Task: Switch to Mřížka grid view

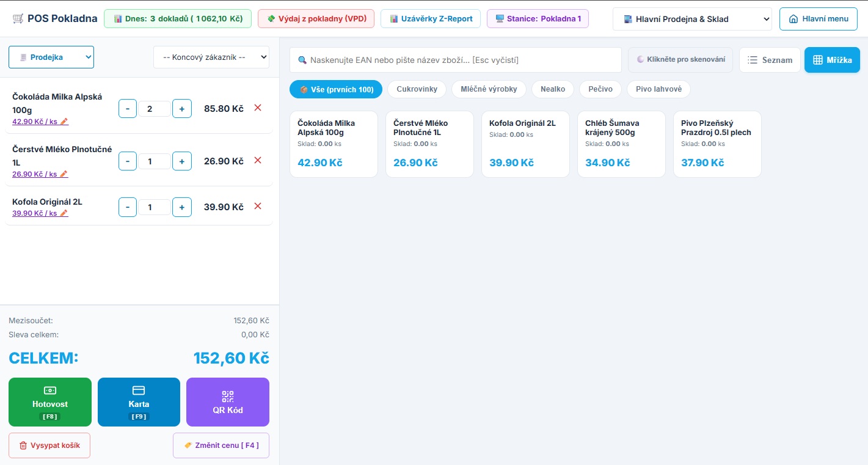Action: coord(833,60)
